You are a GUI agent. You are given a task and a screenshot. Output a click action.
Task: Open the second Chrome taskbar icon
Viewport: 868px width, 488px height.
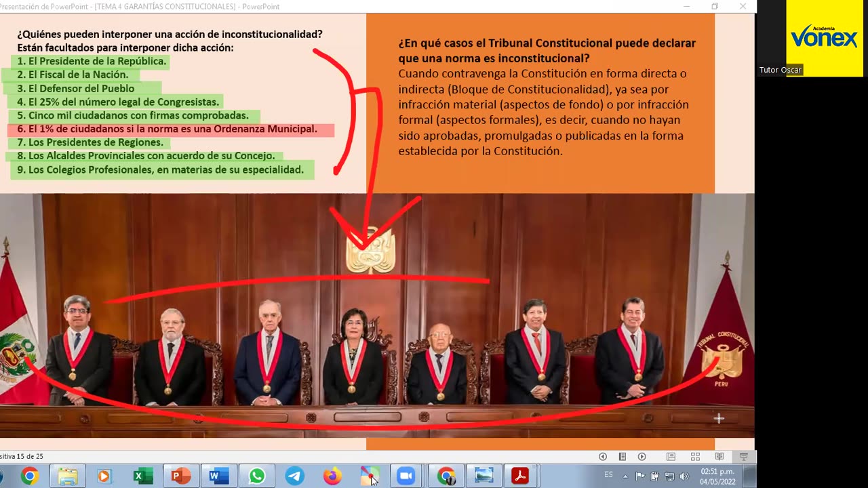point(446,476)
